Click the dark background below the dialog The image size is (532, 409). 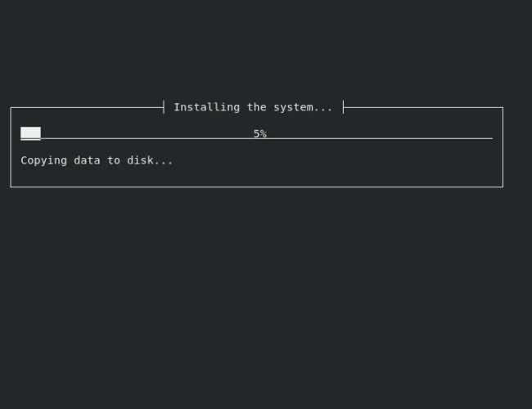pos(266,299)
